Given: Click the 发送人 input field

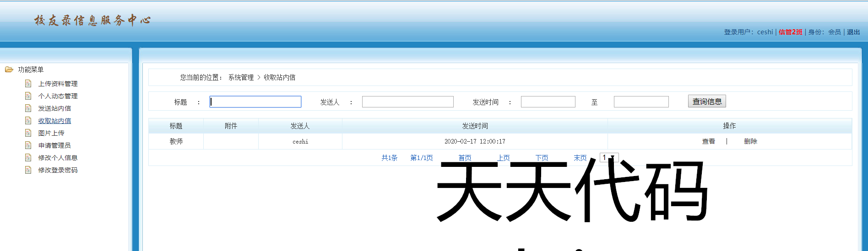Looking at the screenshot, I should [407, 102].
